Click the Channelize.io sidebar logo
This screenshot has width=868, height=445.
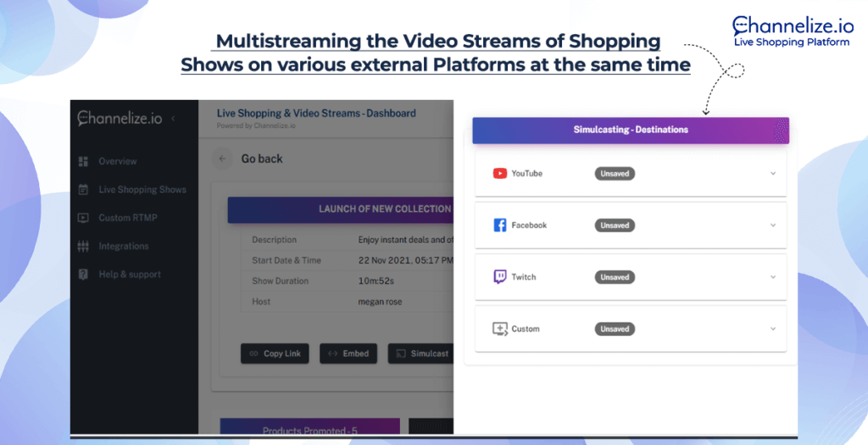click(120, 118)
